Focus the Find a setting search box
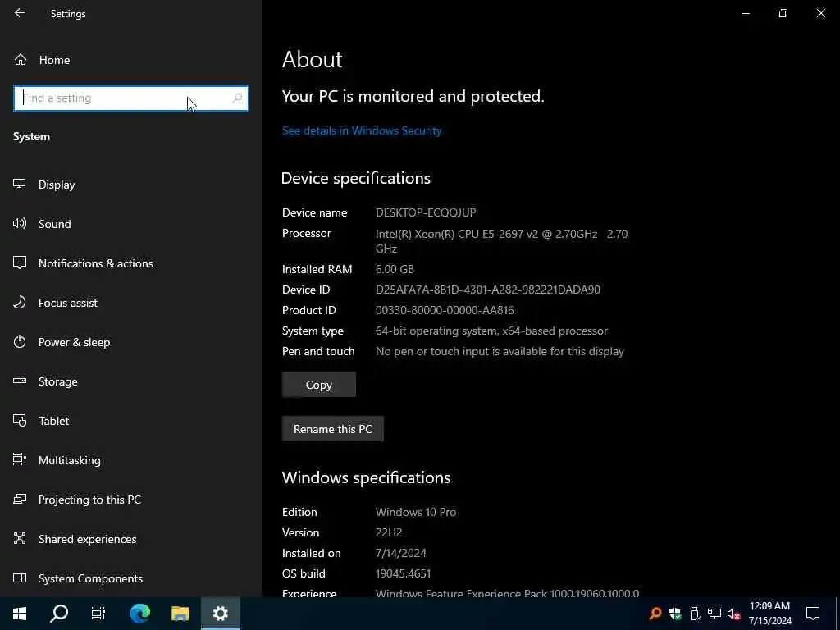The image size is (840, 630). point(130,98)
